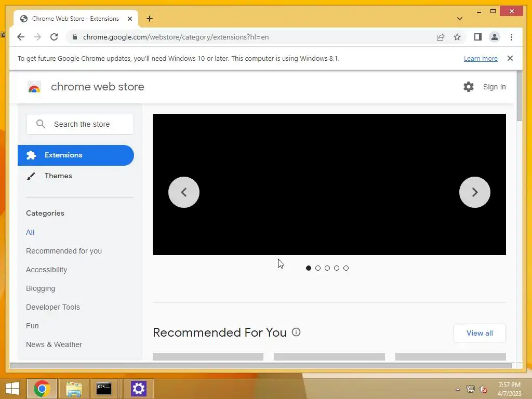Share this page using the share icon
This screenshot has height=399, width=532.
pos(441,37)
